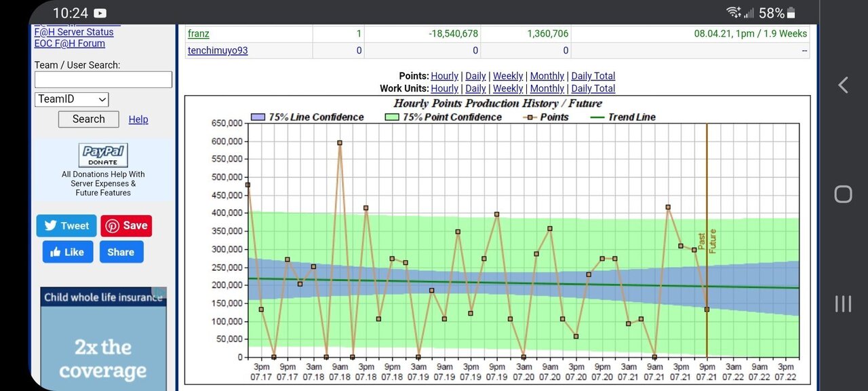Open the Help link
This screenshot has width=868, height=391.
pos(138,119)
